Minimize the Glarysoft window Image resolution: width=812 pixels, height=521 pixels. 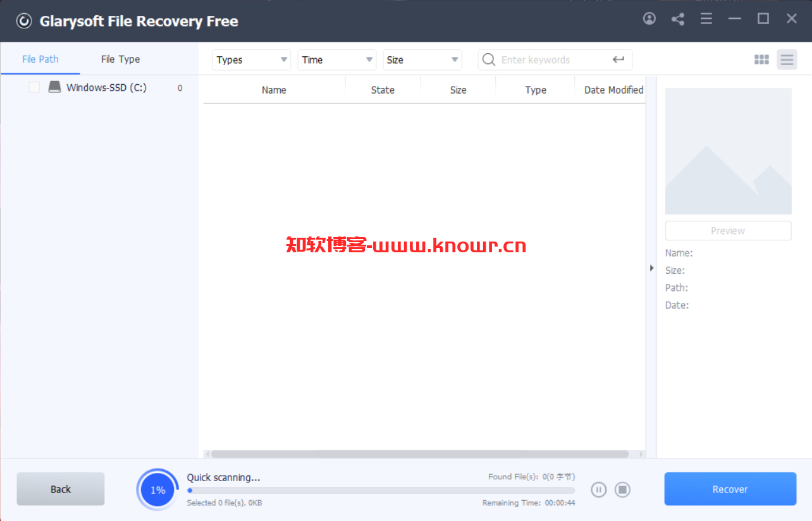pyautogui.click(x=734, y=19)
